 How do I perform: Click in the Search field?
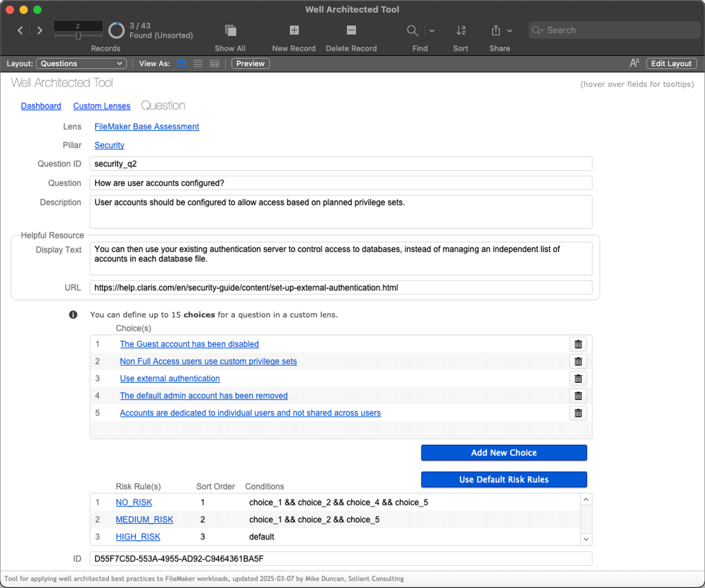coord(614,30)
